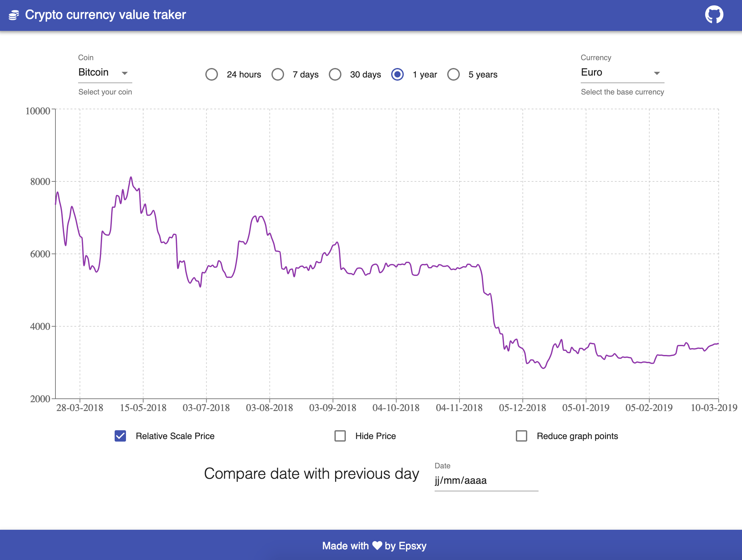The height and width of the screenshot is (560, 742).
Task: Click 'Compare date with previous day' heading
Action: point(311,474)
